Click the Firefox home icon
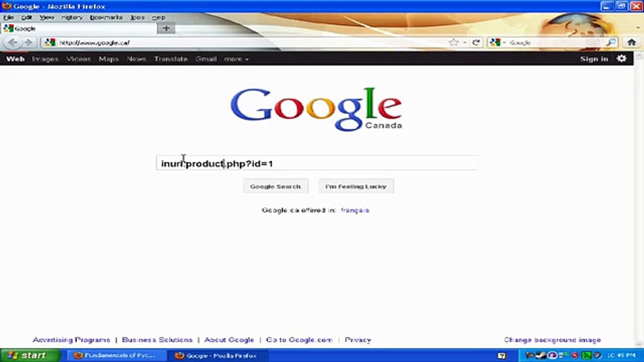The image size is (644, 362). pyautogui.click(x=631, y=43)
